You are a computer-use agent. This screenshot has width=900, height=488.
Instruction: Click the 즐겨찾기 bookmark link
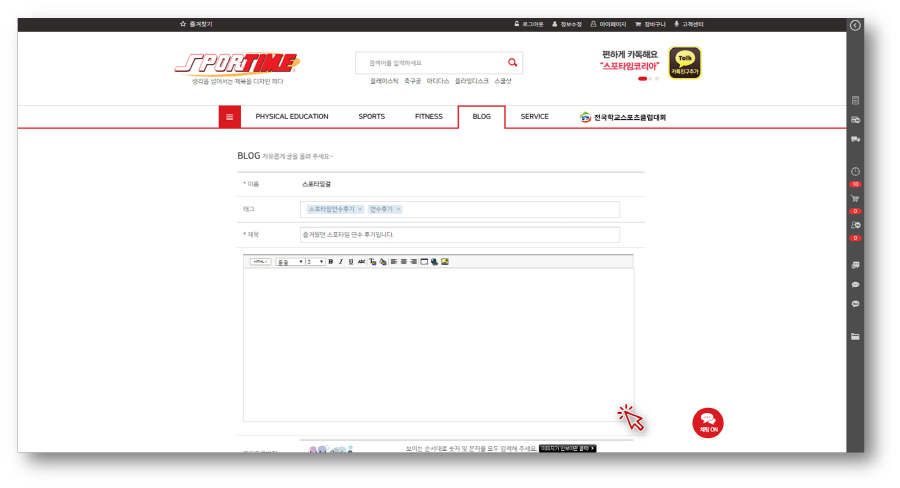(196, 24)
